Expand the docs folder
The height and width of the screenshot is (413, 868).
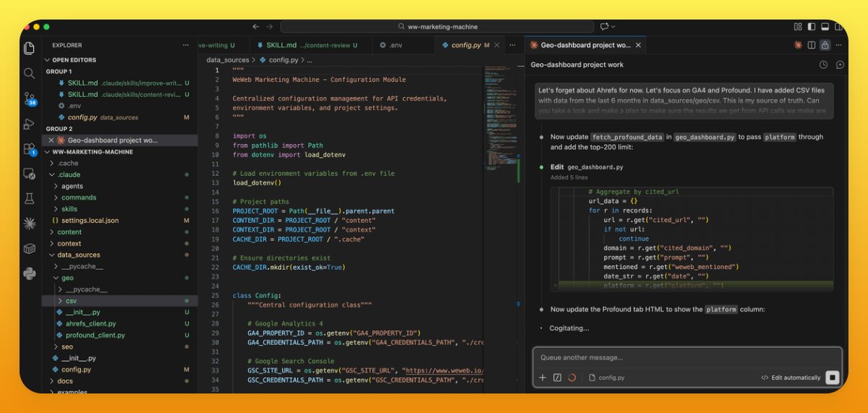pyautogui.click(x=65, y=381)
